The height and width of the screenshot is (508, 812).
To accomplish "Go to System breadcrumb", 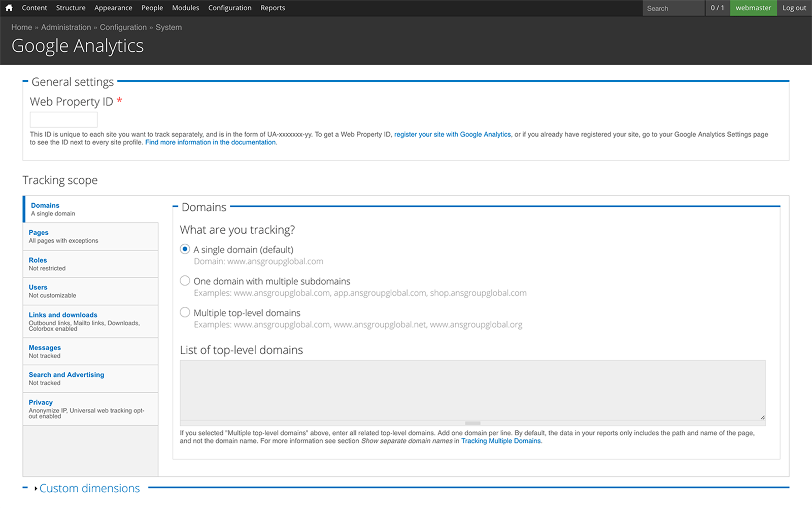I will [x=168, y=27].
